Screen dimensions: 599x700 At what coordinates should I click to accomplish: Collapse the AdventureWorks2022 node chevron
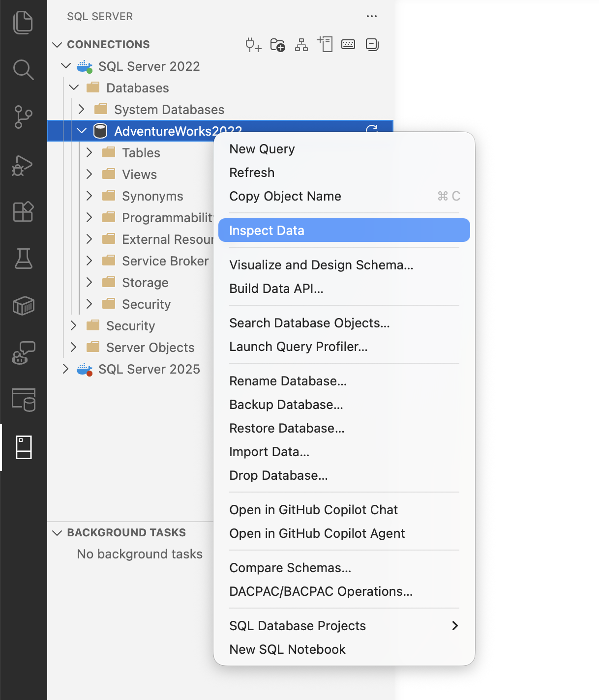coord(82,130)
